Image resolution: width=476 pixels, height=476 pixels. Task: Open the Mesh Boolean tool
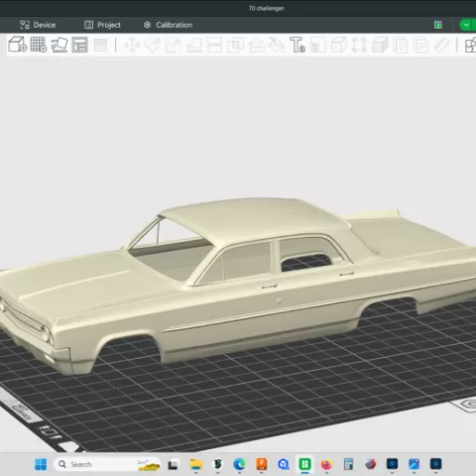235,45
